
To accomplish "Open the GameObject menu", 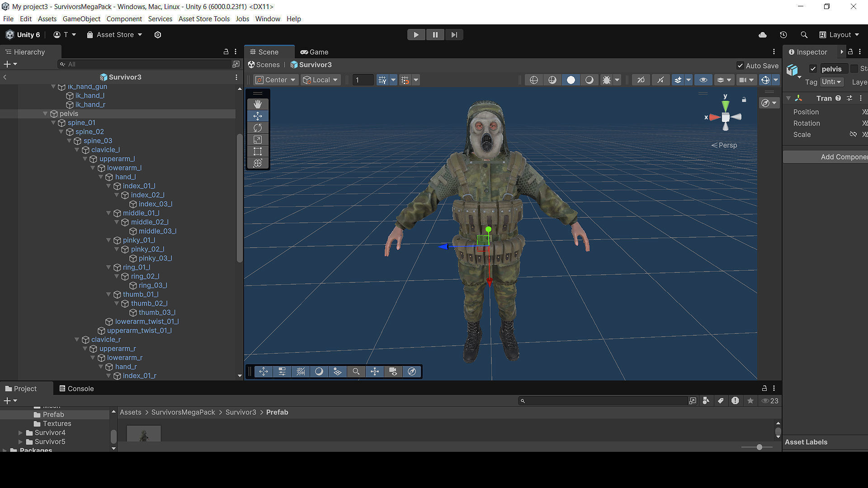I will tap(81, 19).
